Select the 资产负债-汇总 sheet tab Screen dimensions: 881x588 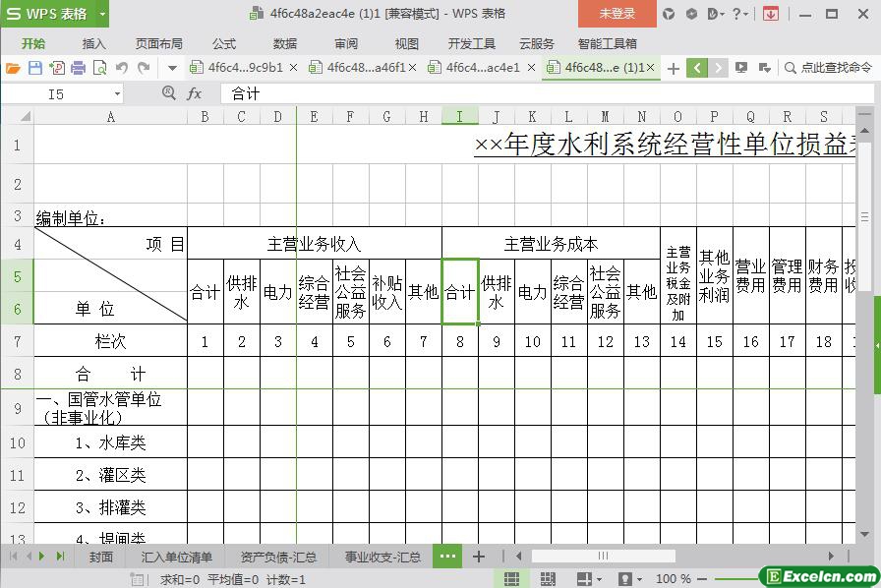click(x=278, y=558)
